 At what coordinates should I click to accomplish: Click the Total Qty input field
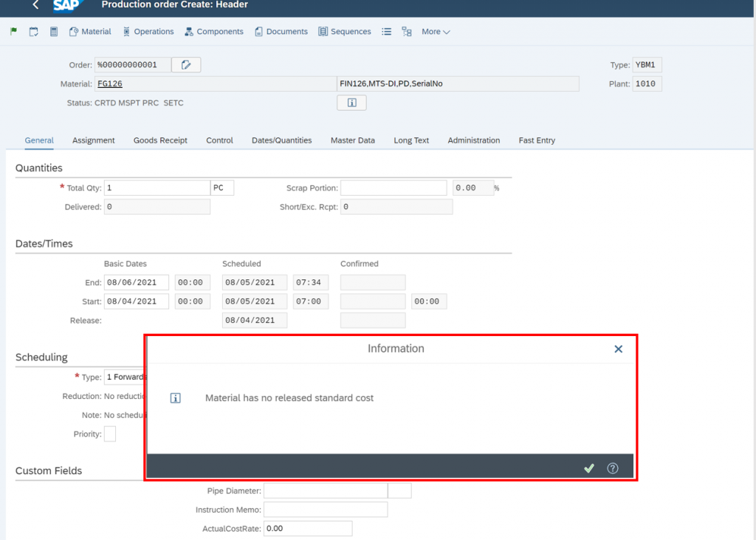point(157,188)
